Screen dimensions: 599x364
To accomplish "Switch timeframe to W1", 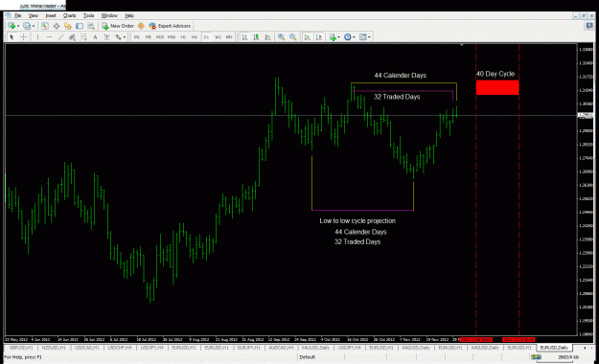I will [218, 37].
